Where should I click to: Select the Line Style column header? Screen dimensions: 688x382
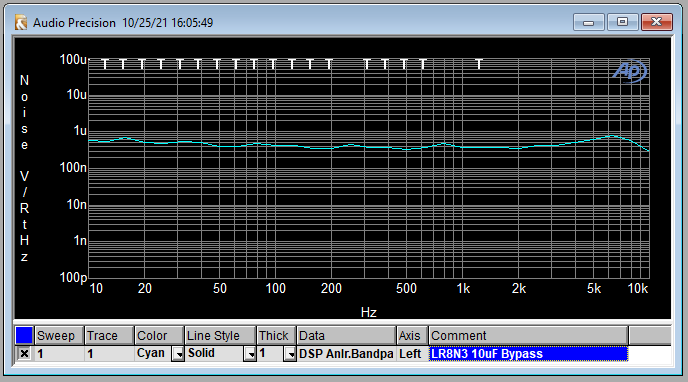[x=220, y=336]
